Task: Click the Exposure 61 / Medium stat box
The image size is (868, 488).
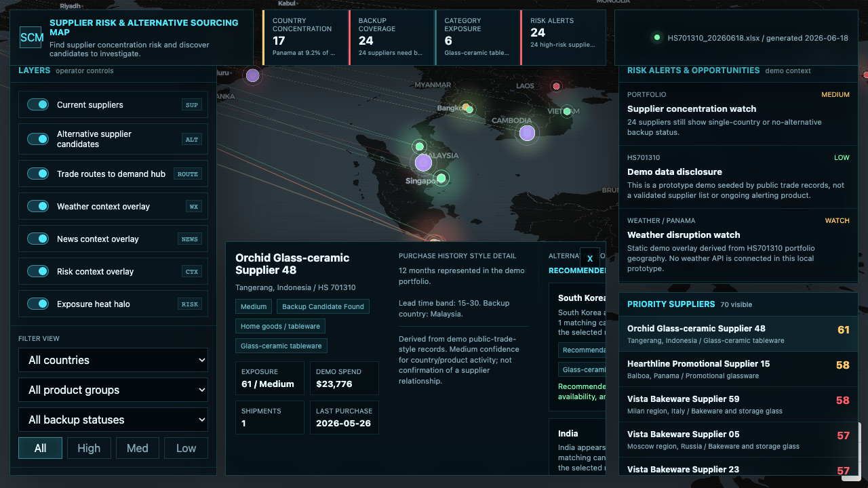Action: [270, 378]
